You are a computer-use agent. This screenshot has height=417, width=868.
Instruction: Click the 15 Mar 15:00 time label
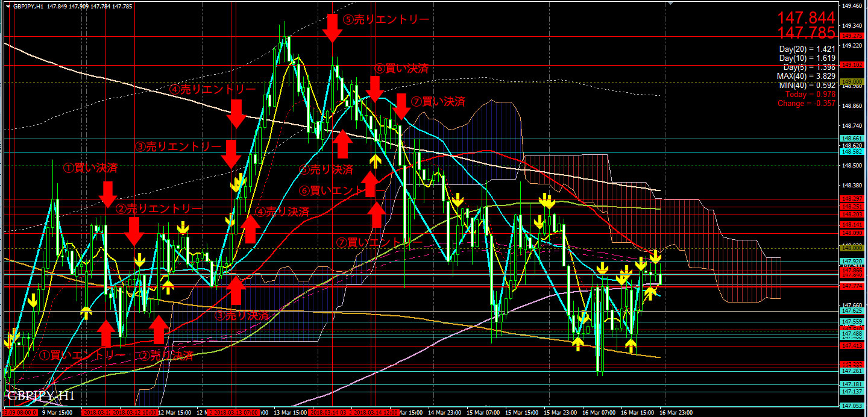(x=522, y=413)
